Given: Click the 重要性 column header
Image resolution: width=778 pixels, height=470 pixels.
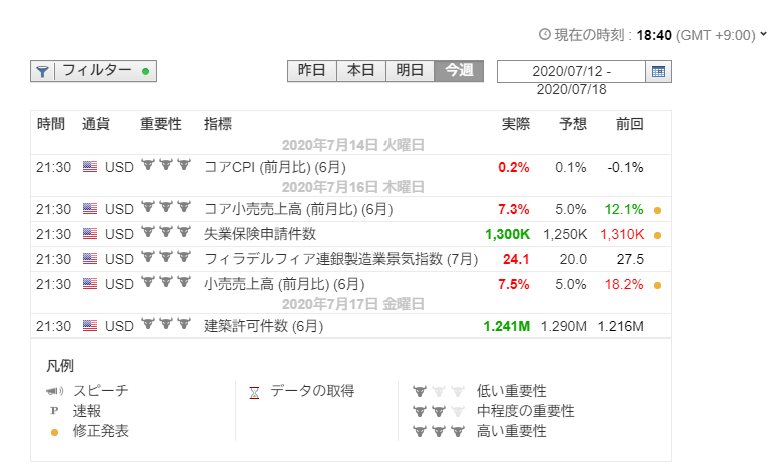Looking at the screenshot, I should coord(160,125).
